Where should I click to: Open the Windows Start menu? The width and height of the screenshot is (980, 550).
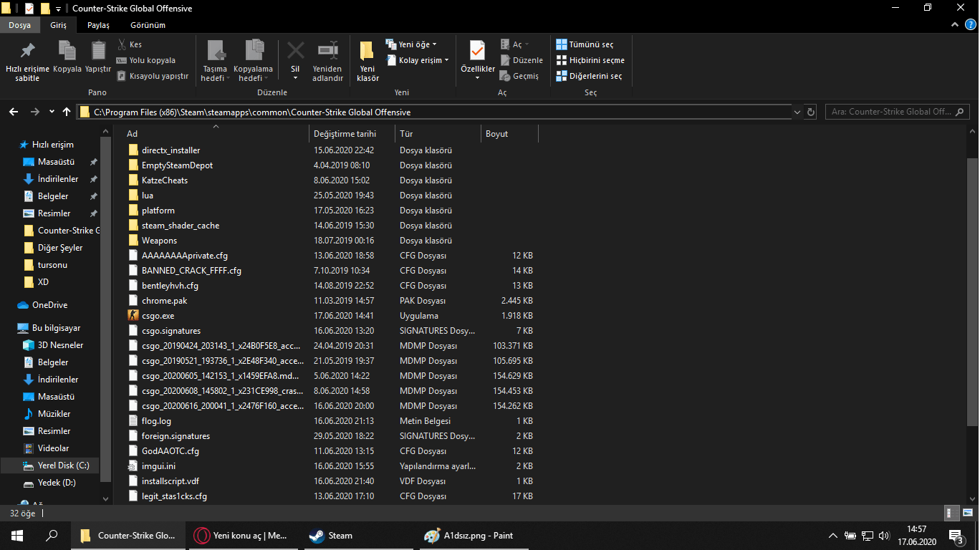coord(17,536)
